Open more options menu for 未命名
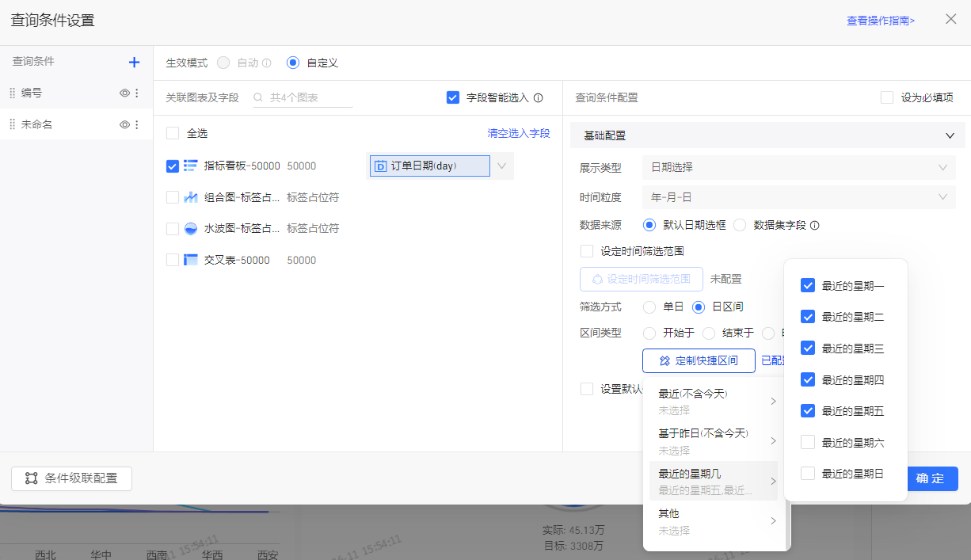Screen dimensions: 971x560 (x=136, y=125)
